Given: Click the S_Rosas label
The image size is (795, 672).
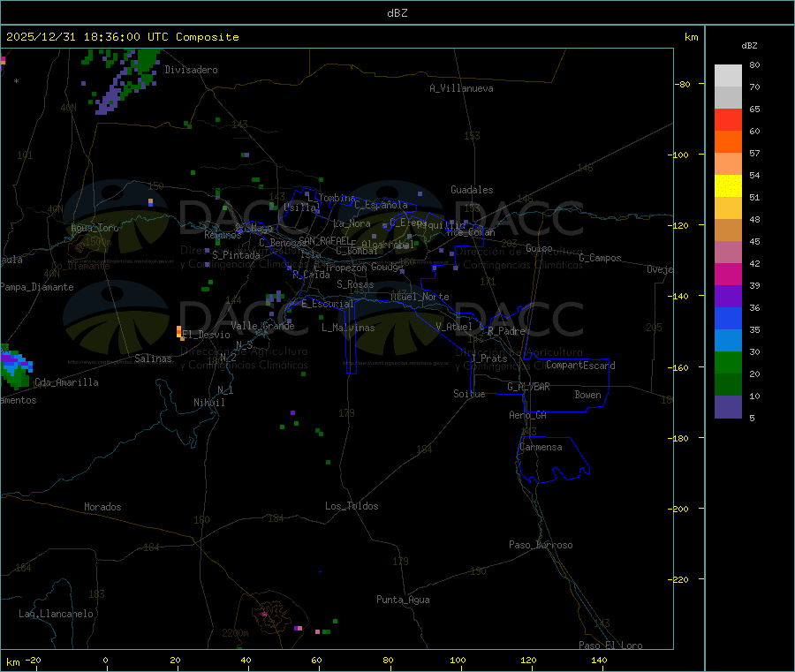Looking at the screenshot, I should (355, 284).
